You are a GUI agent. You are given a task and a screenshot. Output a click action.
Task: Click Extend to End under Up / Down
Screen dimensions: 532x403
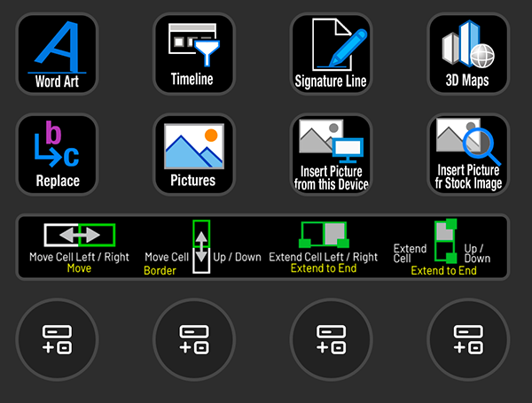(x=444, y=270)
